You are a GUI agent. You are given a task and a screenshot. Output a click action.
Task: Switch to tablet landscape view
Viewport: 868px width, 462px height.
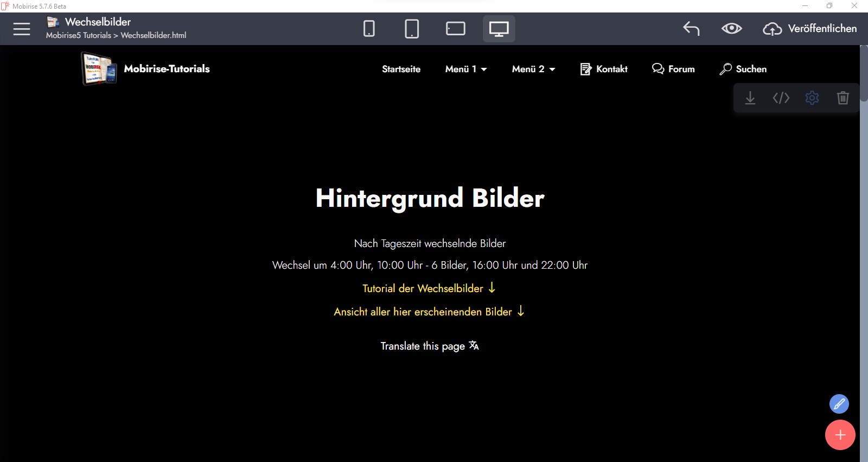coord(455,29)
